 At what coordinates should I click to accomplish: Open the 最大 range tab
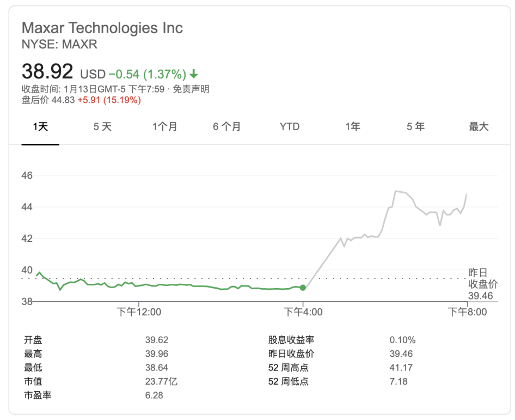point(479,127)
